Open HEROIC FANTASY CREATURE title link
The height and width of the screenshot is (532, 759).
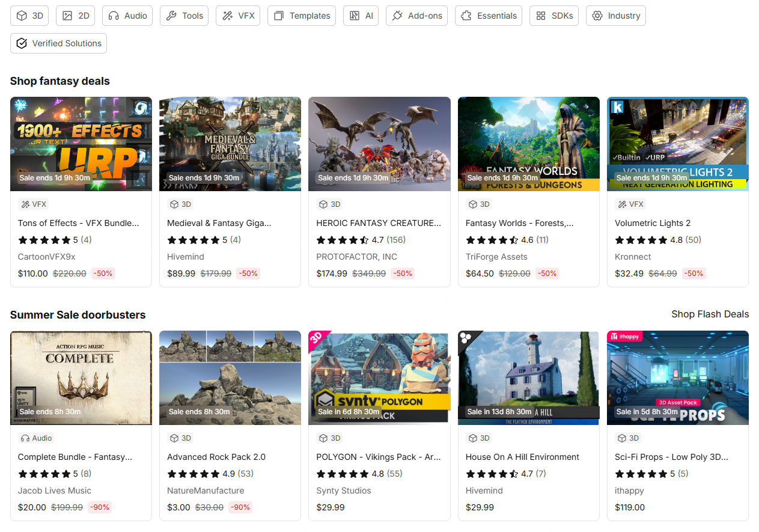pyautogui.click(x=379, y=223)
